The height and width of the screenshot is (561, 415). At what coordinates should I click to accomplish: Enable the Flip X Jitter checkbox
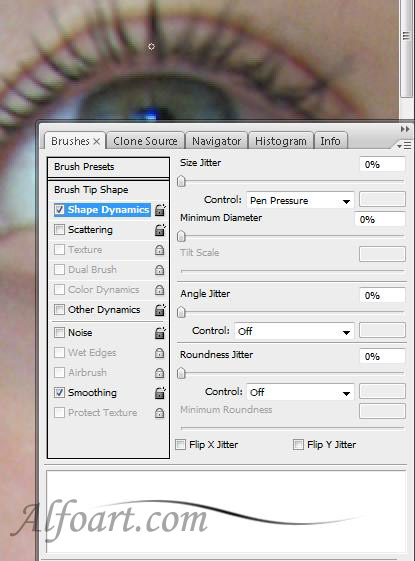(181, 445)
